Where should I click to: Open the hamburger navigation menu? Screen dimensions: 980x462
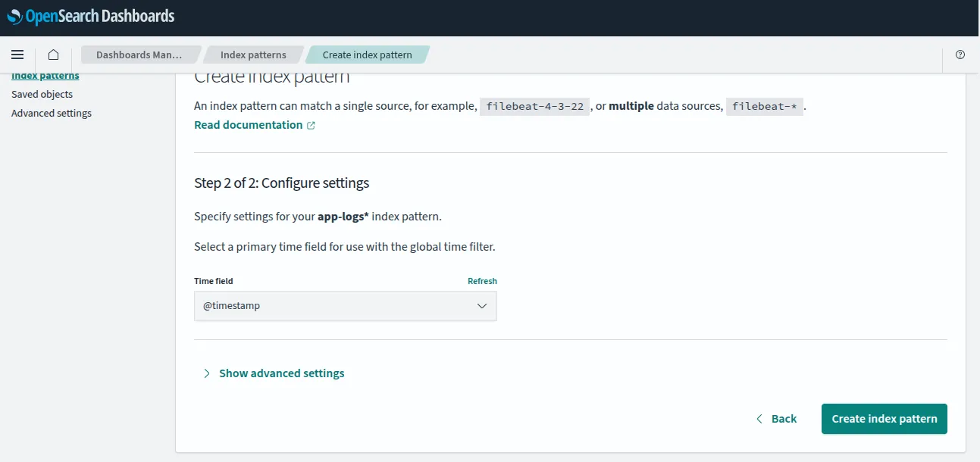[x=17, y=55]
